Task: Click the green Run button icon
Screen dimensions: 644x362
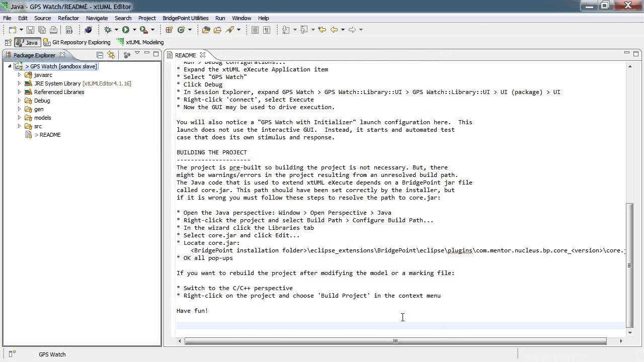Action: (126, 30)
